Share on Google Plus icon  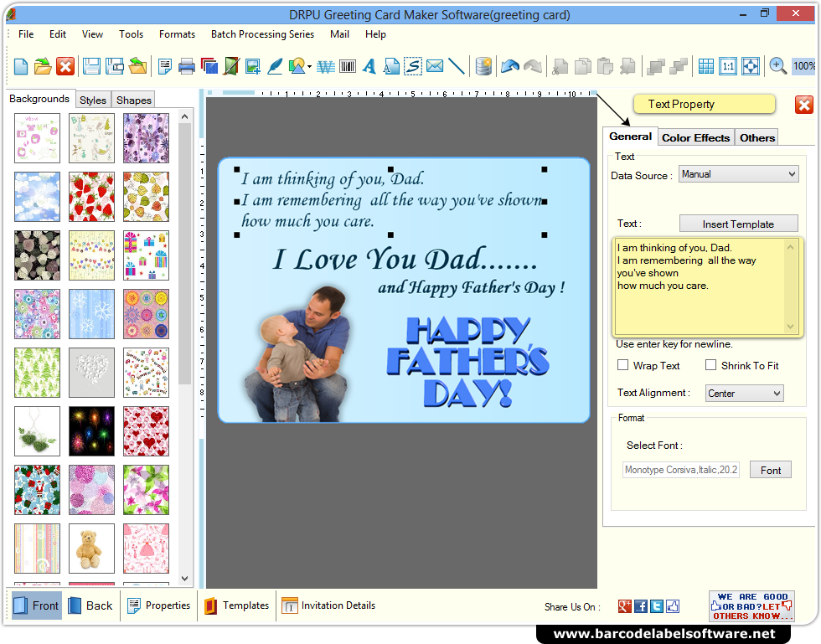(x=625, y=606)
